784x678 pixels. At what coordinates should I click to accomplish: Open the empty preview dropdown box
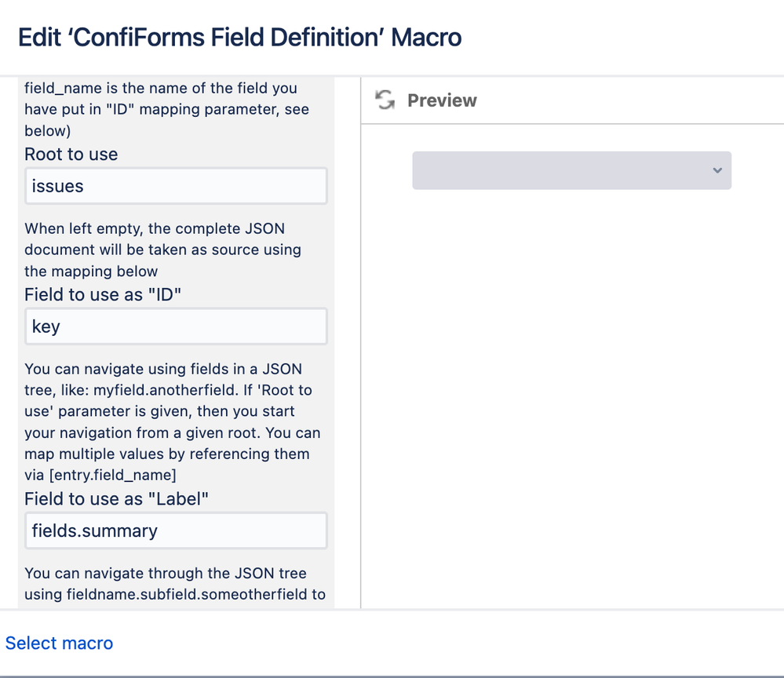571,170
